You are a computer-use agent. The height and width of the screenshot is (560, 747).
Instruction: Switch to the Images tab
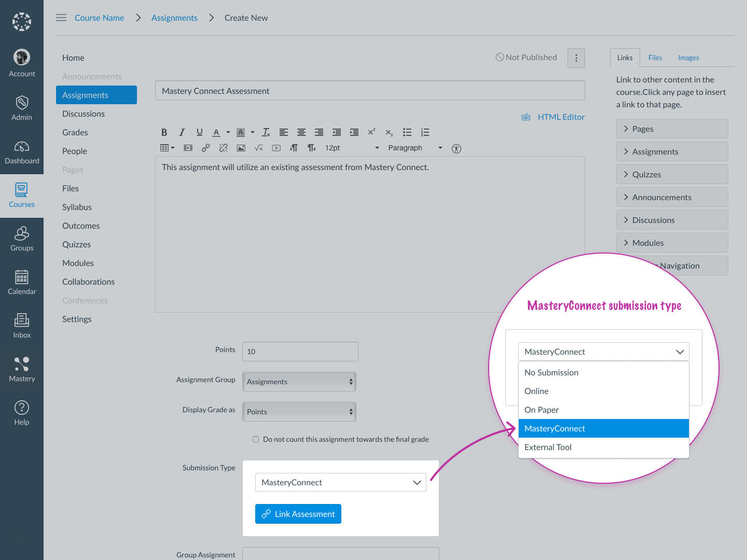(x=688, y=58)
